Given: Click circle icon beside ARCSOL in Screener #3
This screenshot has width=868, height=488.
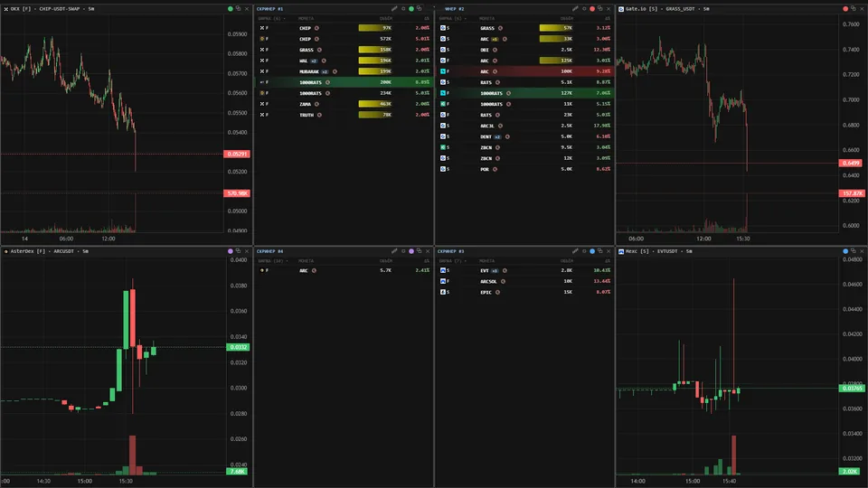Looking at the screenshot, I should 504,281.
